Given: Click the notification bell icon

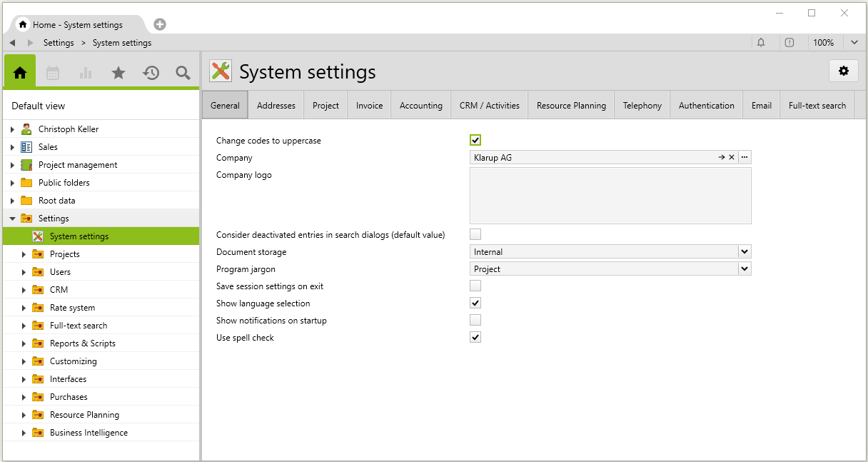Looking at the screenshot, I should click(x=761, y=43).
